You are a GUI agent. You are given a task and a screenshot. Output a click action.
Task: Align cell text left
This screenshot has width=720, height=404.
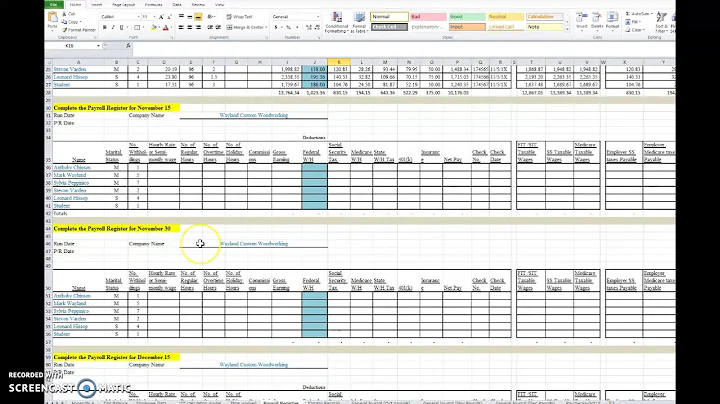181,28
